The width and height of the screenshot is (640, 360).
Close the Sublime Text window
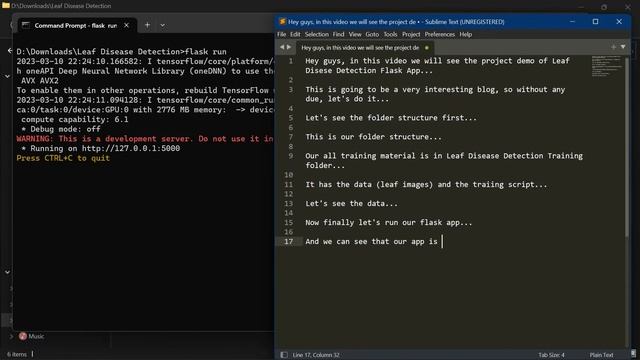(619, 22)
